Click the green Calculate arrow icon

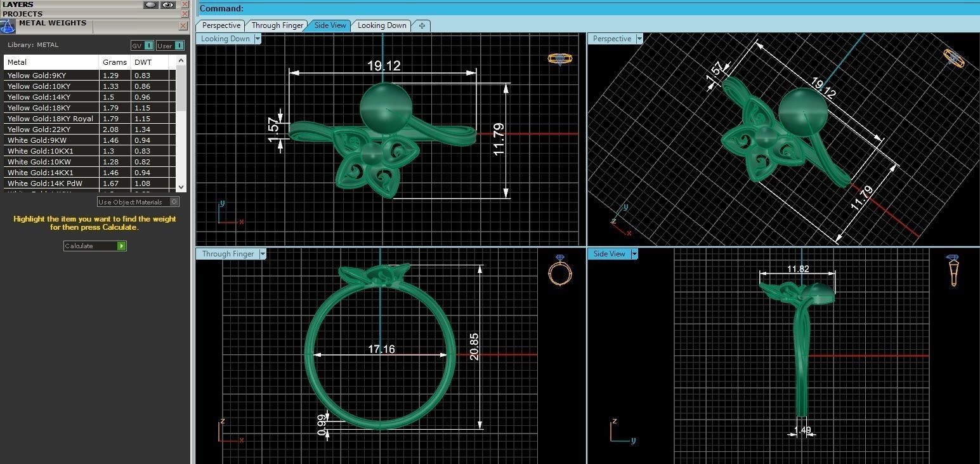122,246
